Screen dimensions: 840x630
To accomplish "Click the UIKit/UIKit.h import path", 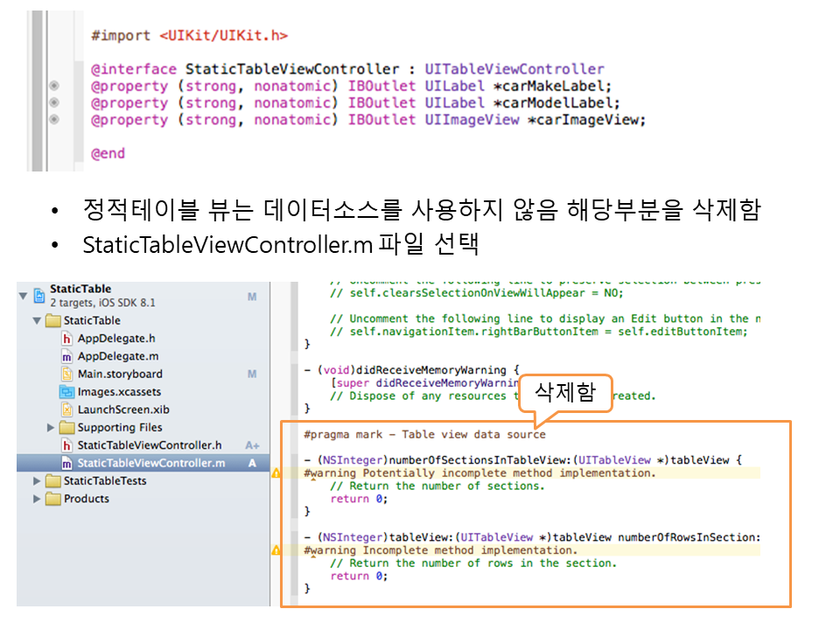I will pos(223,36).
